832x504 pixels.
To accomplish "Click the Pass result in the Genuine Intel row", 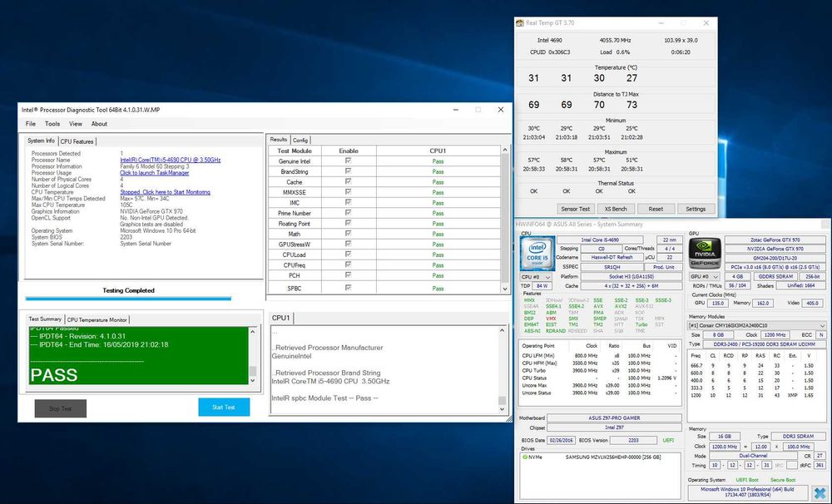I will [x=438, y=161].
